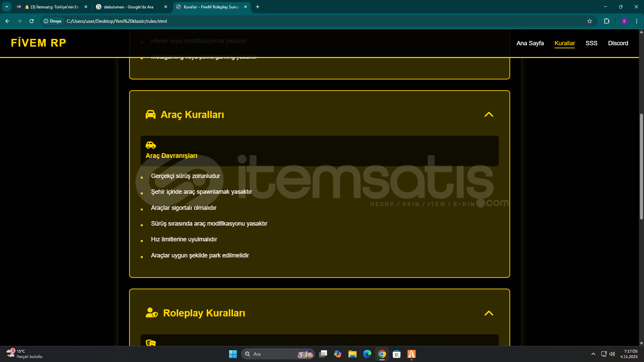The width and height of the screenshot is (644, 362).
Task: Bookmark this page with the star icon
Action: [x=590, y=21]
